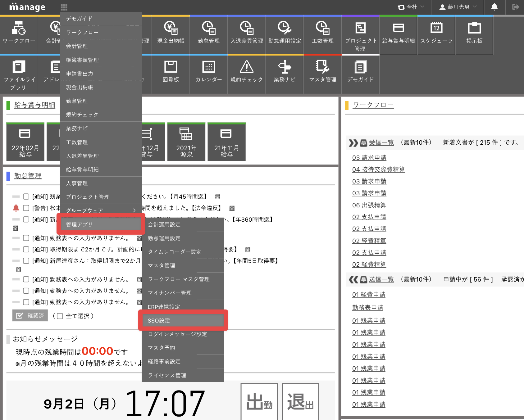The width and height of the screenshot is (524, 420).
Task: Open the 04 接待交際費精算 link
Action: pyautogui.click(x=378, y=169)
